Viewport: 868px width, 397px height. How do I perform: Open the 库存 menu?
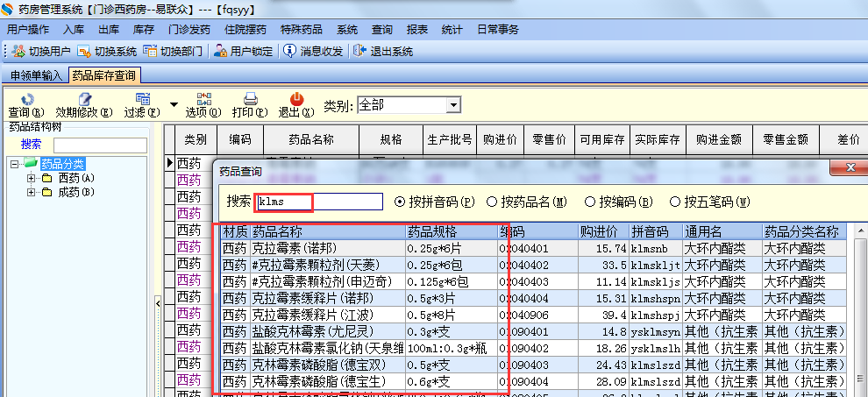(144, 30)
